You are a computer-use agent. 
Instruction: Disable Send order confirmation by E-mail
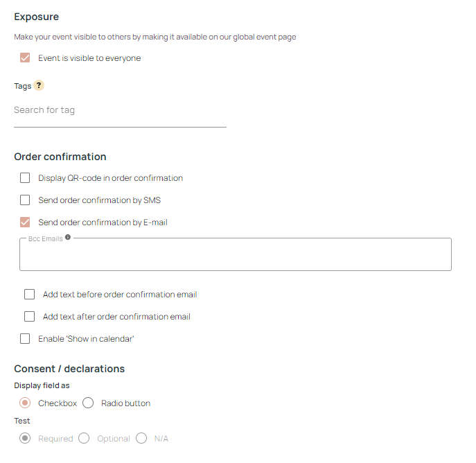tap(25, 222)
